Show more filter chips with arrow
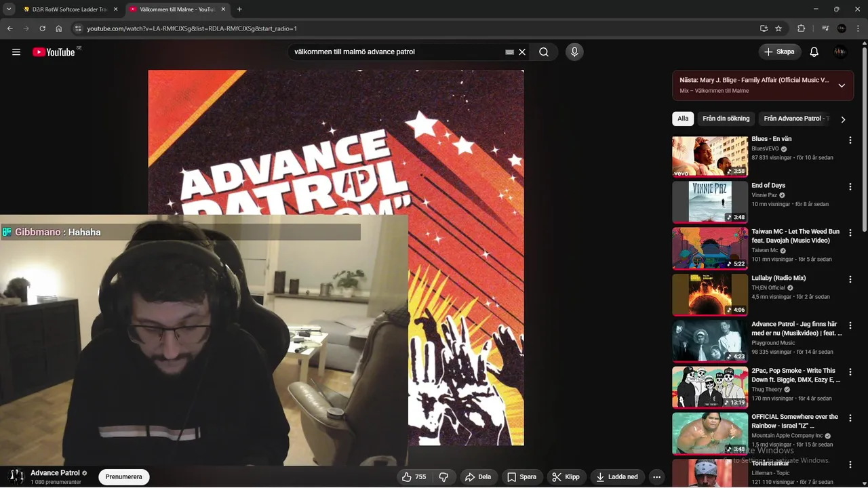The image size is (868, 488). pyautogui.click(x=843, y=119)
